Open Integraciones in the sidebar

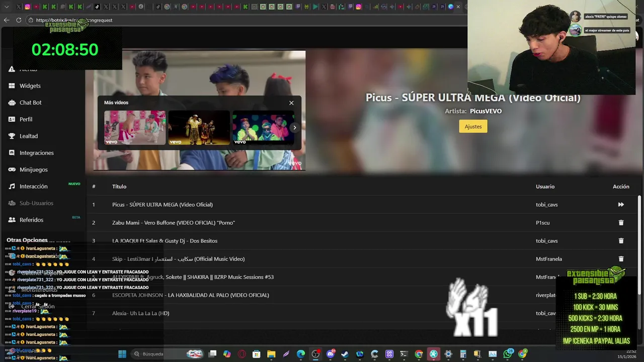[36, 153]
